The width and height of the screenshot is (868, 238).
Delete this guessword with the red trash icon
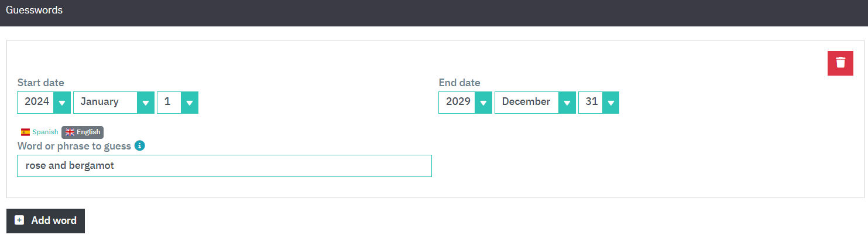coord(840,63)
